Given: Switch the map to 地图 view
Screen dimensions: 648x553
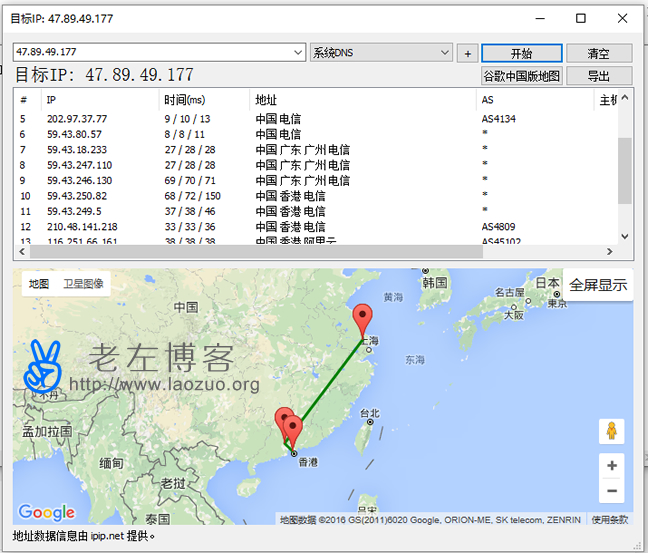Looking at the screenshot, I should coord(38,284).
